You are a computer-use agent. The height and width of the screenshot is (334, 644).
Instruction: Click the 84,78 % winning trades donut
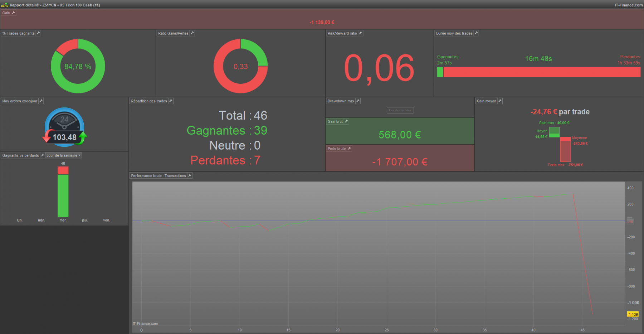[78, 66]
